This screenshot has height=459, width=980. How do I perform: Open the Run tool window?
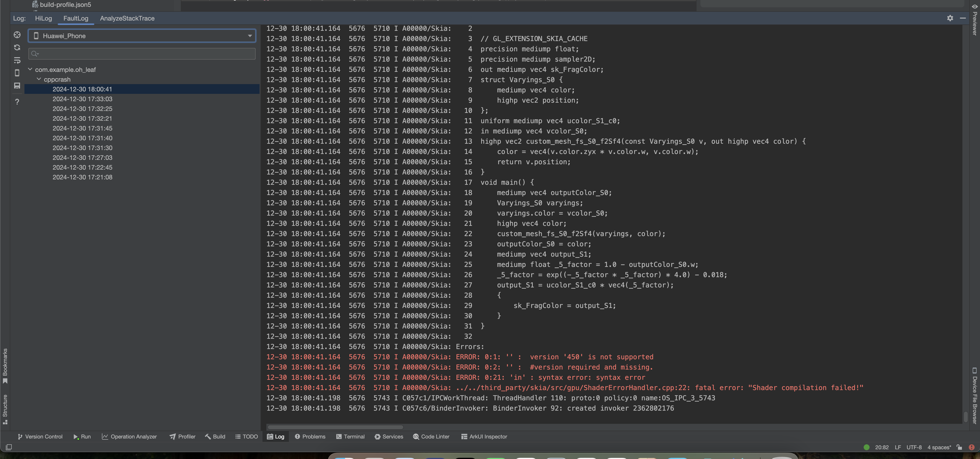[x=82, y=437]
